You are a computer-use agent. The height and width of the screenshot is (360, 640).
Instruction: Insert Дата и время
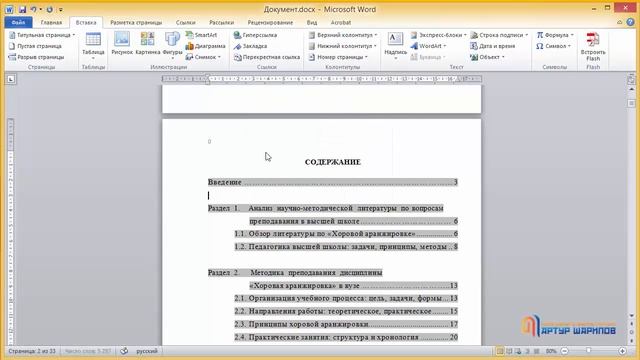493,46
